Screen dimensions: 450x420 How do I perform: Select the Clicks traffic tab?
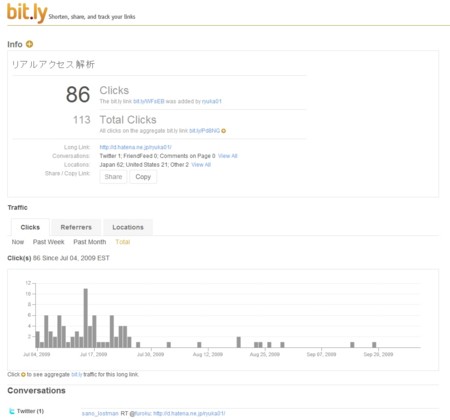pos(30,227)
